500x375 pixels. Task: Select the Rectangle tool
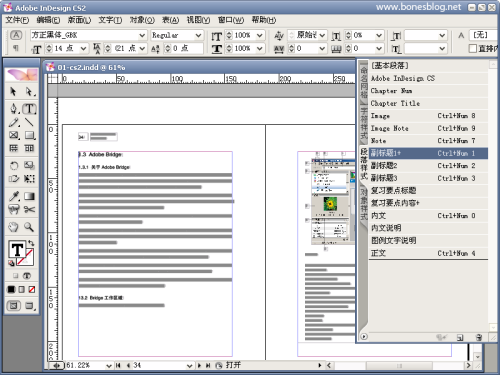coord(29,135)
